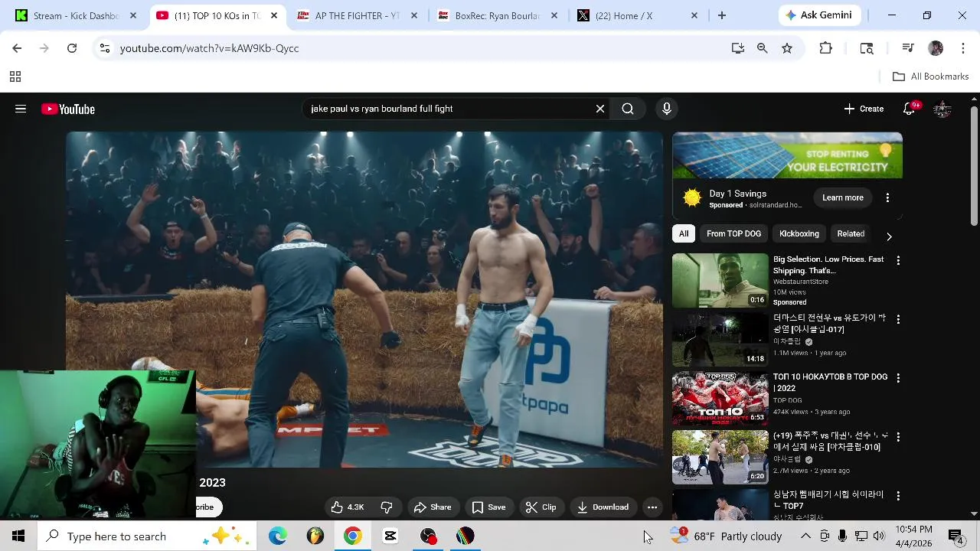980x551 pixels.
Task: Start voice search with the microphone
Action: [x=667, y=109]
